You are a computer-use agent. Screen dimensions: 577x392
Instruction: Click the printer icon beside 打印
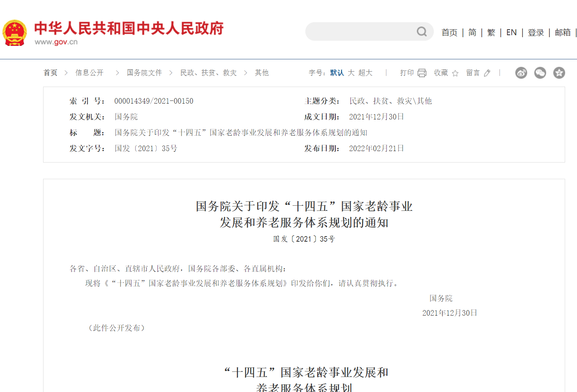click(422, 73)
